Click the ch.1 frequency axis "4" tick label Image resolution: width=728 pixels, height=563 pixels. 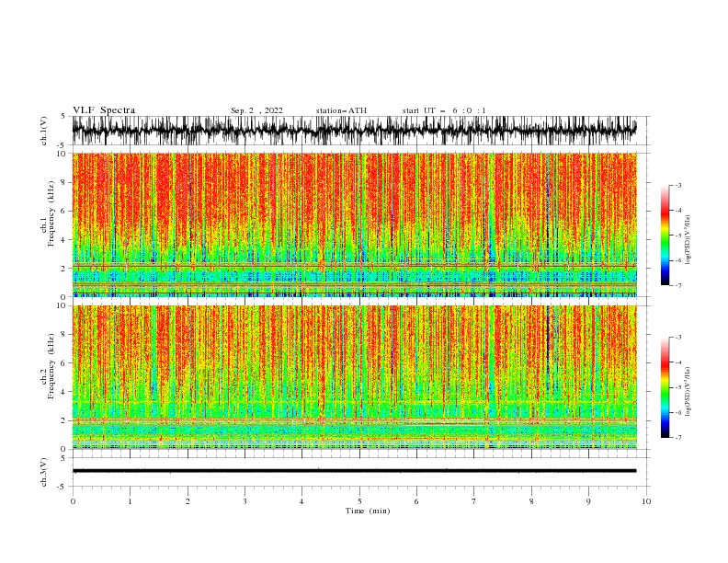64,240
